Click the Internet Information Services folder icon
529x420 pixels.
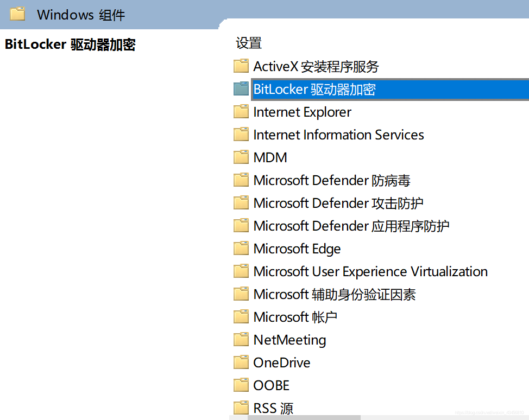tap(241, 134)
